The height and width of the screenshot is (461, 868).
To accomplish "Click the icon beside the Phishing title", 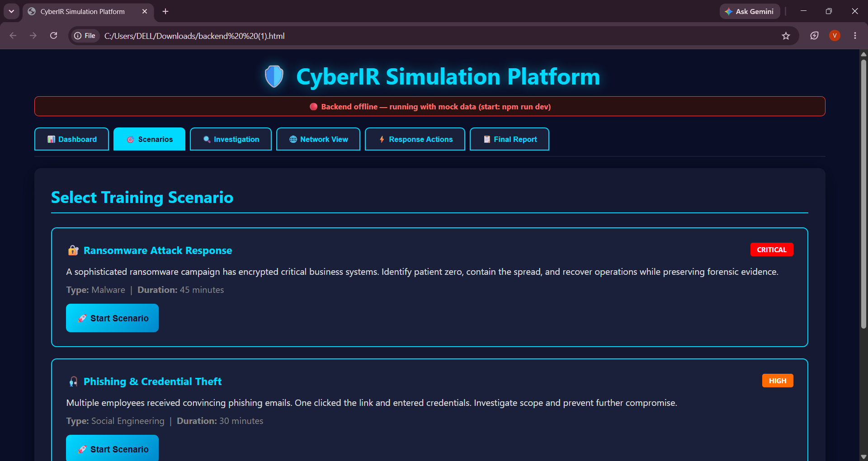I will point(73,381).
